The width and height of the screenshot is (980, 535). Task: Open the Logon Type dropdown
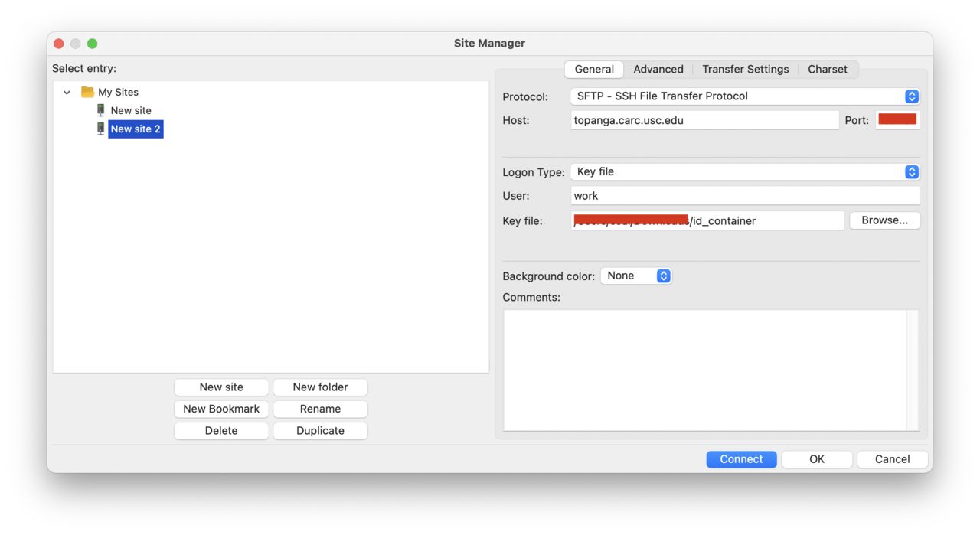[x=745, y=172]
